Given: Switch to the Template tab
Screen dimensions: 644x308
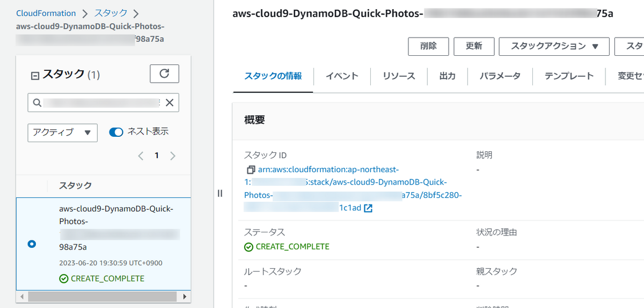Looking at the screenshot, I should pos(569,76).
